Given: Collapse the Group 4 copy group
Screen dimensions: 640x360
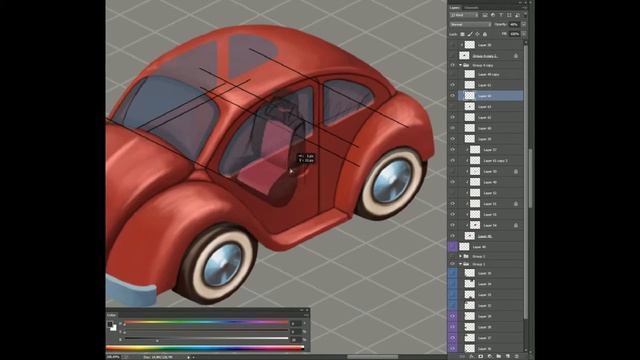Looking at the screenshot, I should [x=460, y=65].
